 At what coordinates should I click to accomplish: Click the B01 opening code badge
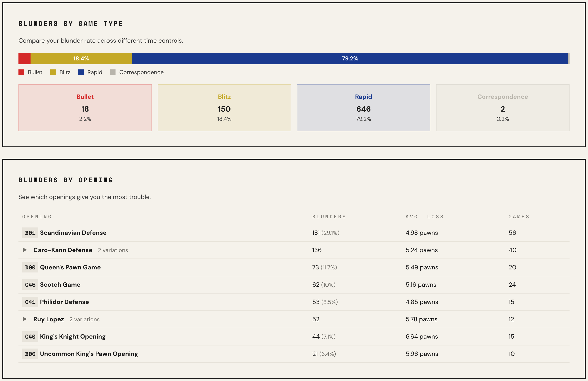tap(30, 233)
